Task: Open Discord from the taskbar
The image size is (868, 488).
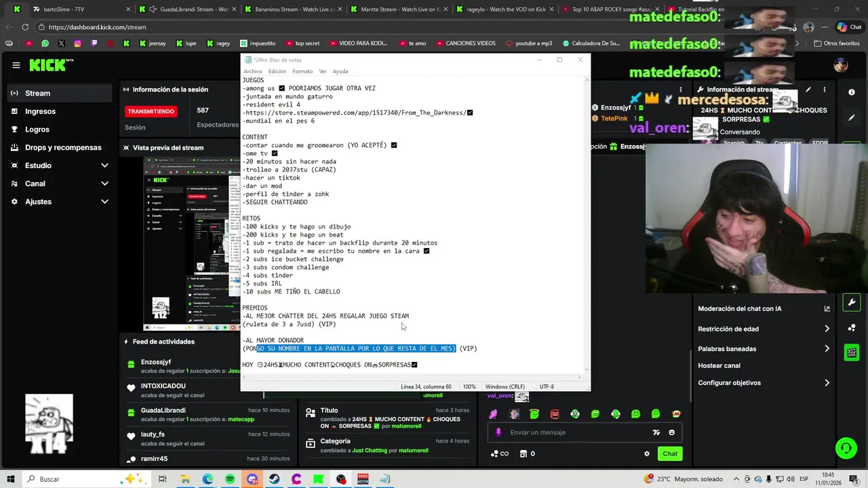Action: (252, 479)
